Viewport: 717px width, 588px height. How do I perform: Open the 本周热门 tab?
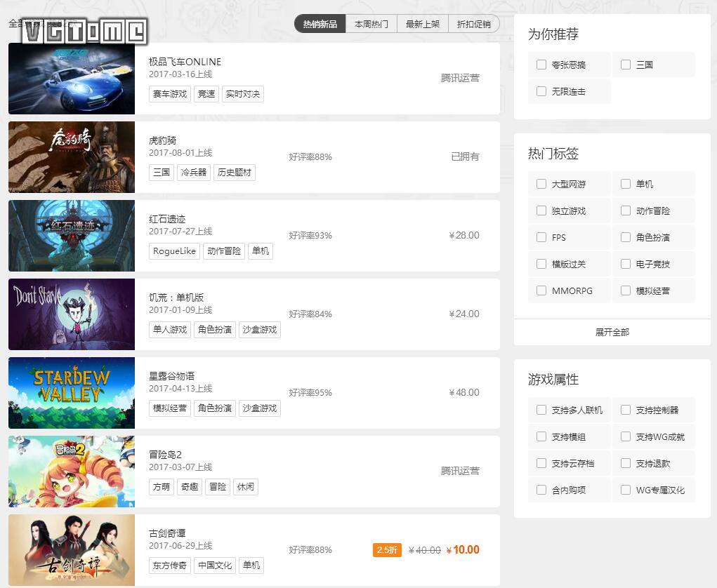point(371,23)
